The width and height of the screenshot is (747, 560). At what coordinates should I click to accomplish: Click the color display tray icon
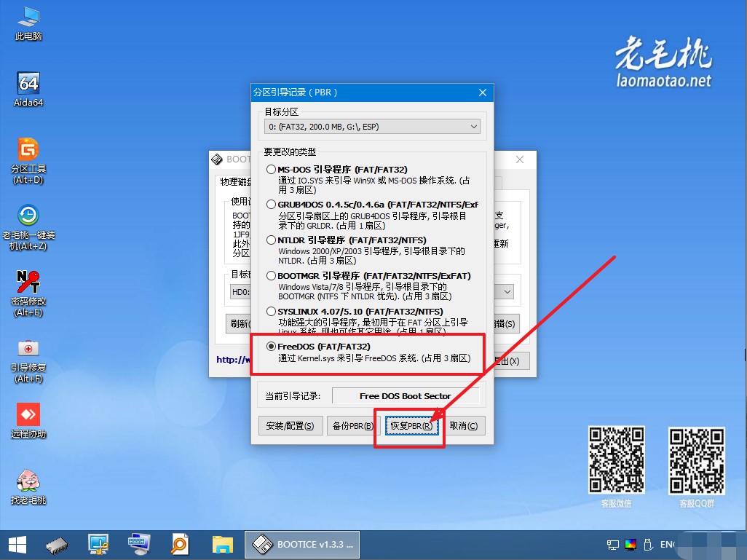pos(631,544)
